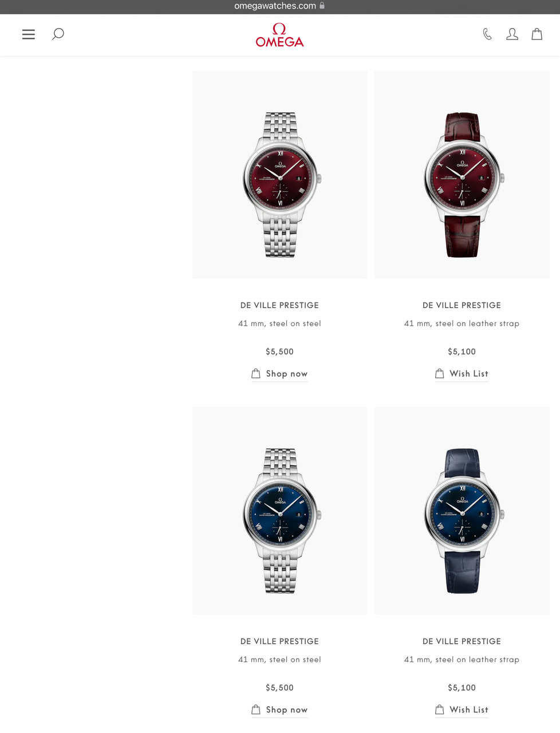This screenshot has height=733, width=560.
Task: Open blue dial navy leather watch image
Action: point(462,511)
